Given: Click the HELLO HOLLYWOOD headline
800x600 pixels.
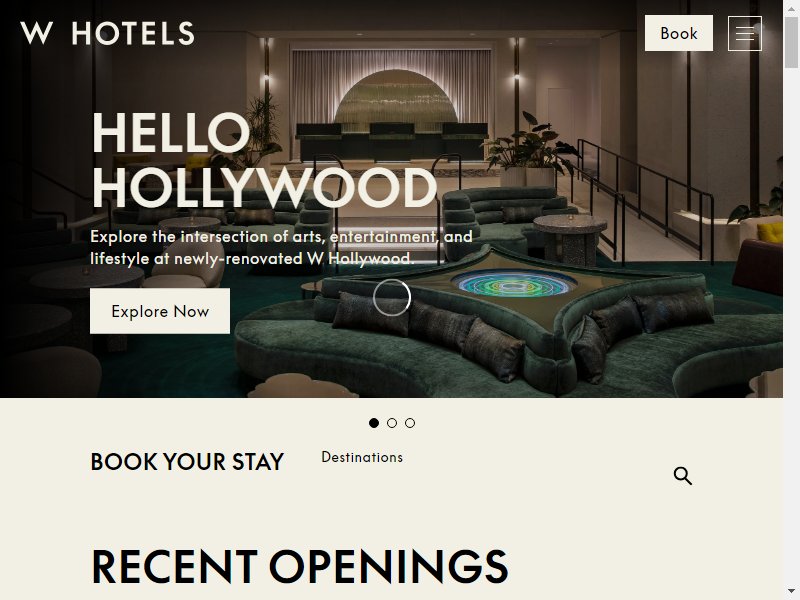Looking at the screenshot, I should [x=264, y=160].
